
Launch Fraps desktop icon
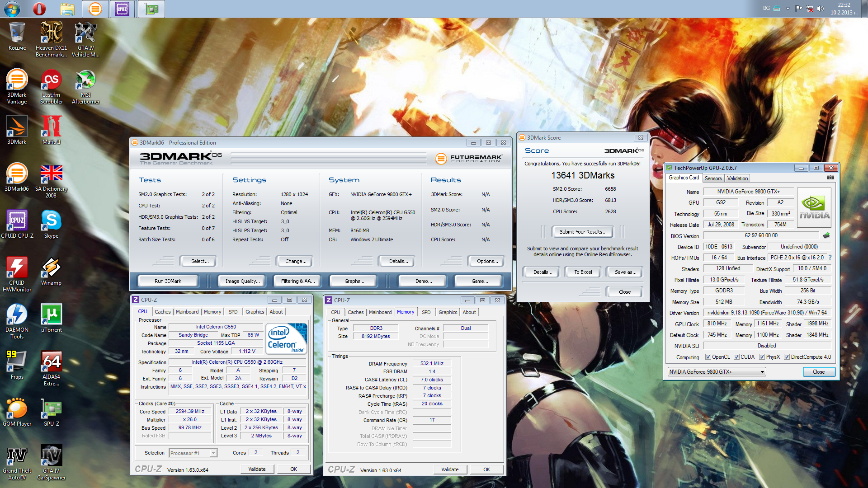point(17,365)
